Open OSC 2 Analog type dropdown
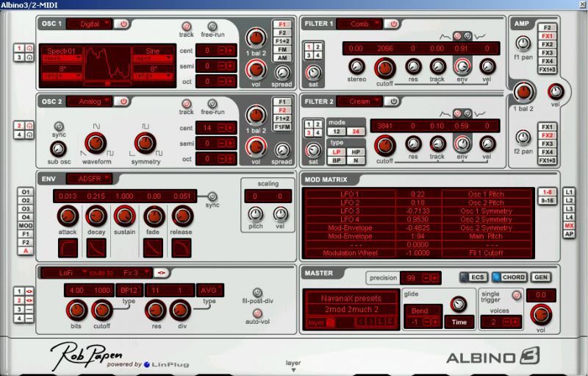The image size is (588, 376). tap(89, 102)
